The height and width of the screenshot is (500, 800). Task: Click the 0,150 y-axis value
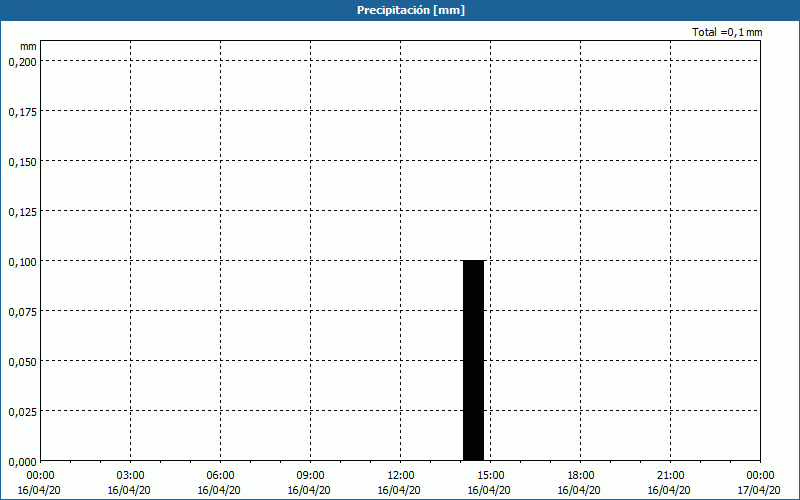pyautogui.click(x=22, y=162)
